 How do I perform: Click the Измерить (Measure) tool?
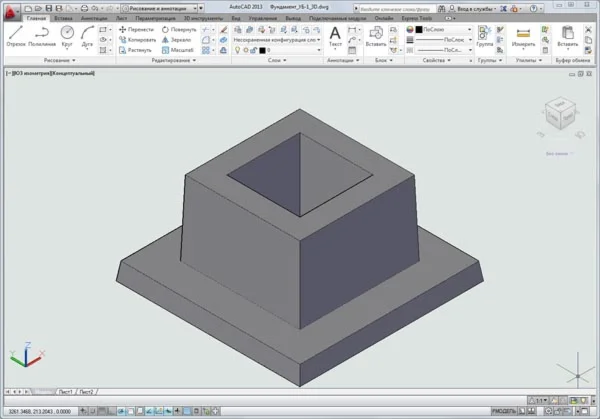click(x=523, y=37)
